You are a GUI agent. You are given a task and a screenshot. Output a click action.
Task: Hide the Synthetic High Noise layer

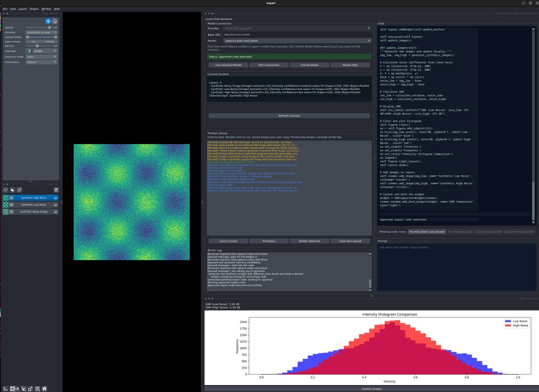pyautogui.click(x=12, y=198)
